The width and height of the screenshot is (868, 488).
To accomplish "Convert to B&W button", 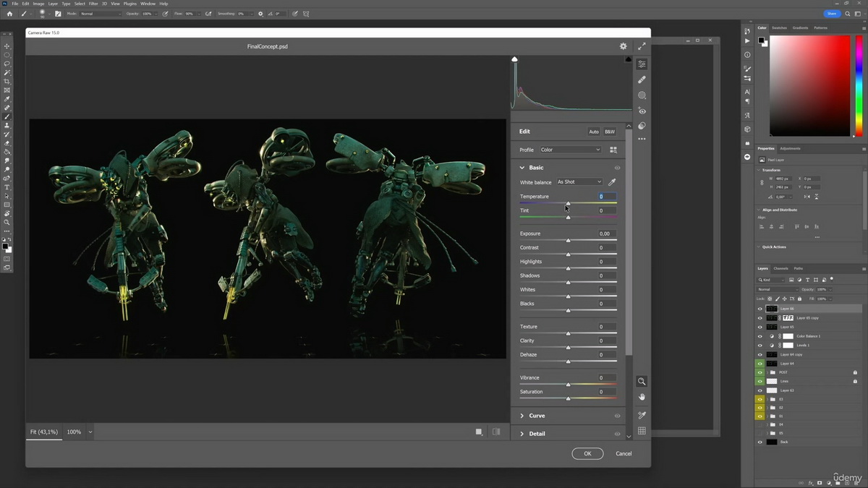I will click(x=610, y=132).
